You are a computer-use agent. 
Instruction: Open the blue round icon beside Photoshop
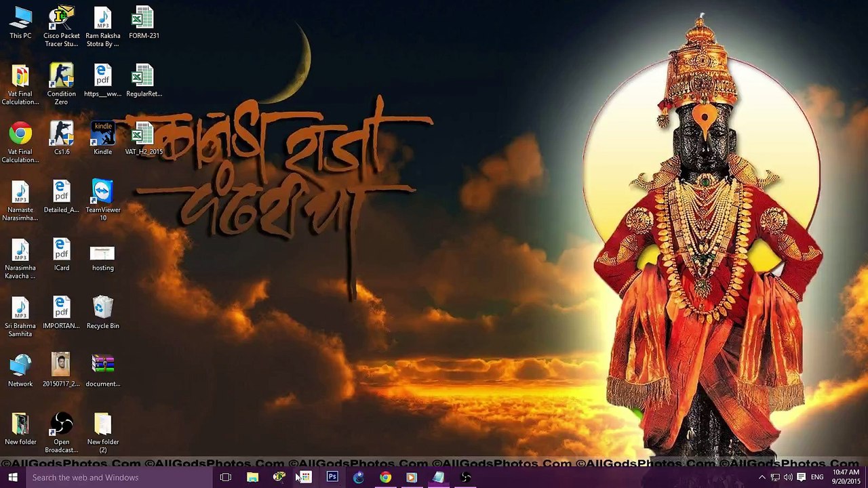coord(358,477)
